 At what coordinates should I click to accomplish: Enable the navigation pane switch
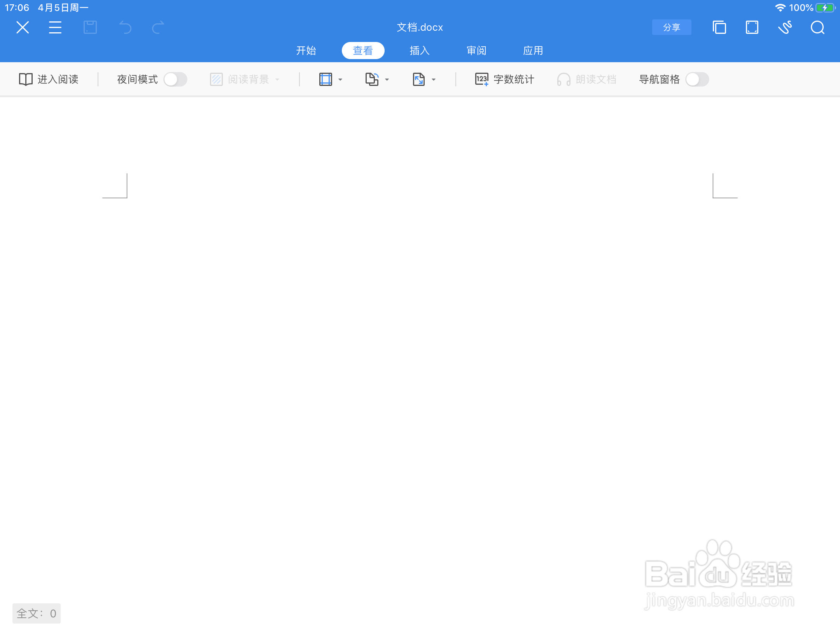coord(697,79)
